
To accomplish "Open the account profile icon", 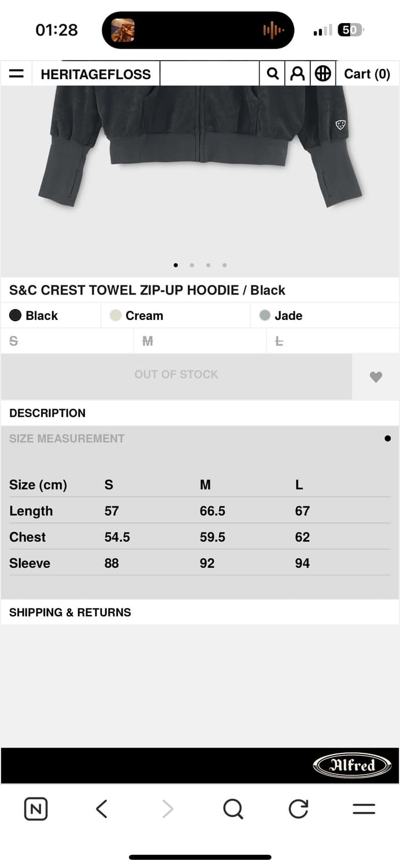I will [298, 73].
